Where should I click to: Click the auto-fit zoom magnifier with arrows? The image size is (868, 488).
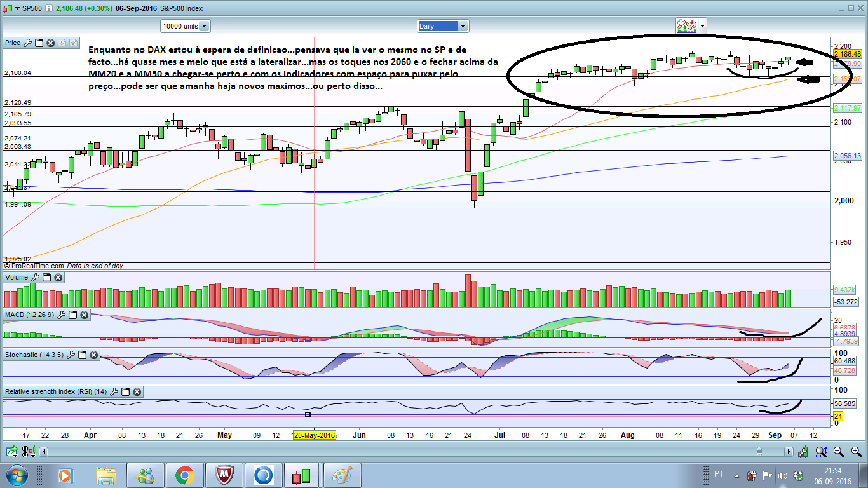[x=822, y=452]
